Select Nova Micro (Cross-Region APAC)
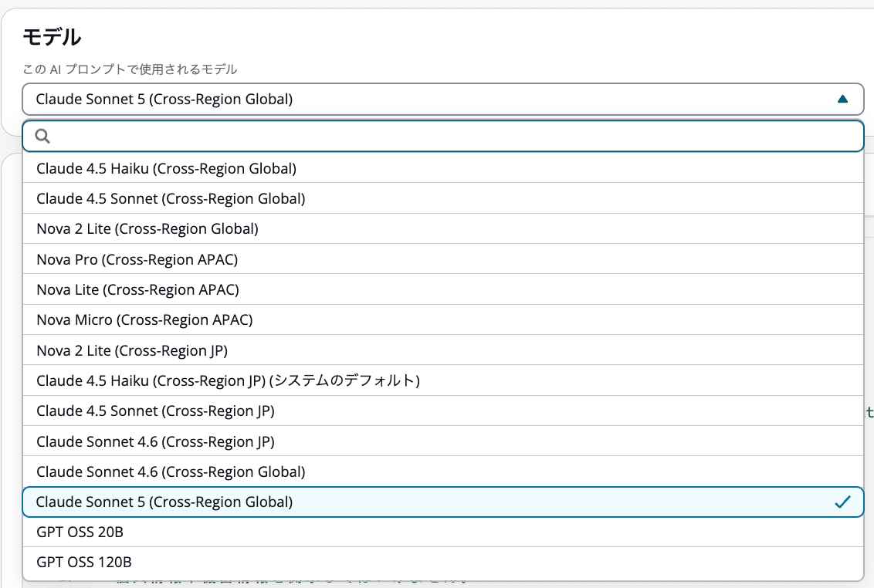 443,319
